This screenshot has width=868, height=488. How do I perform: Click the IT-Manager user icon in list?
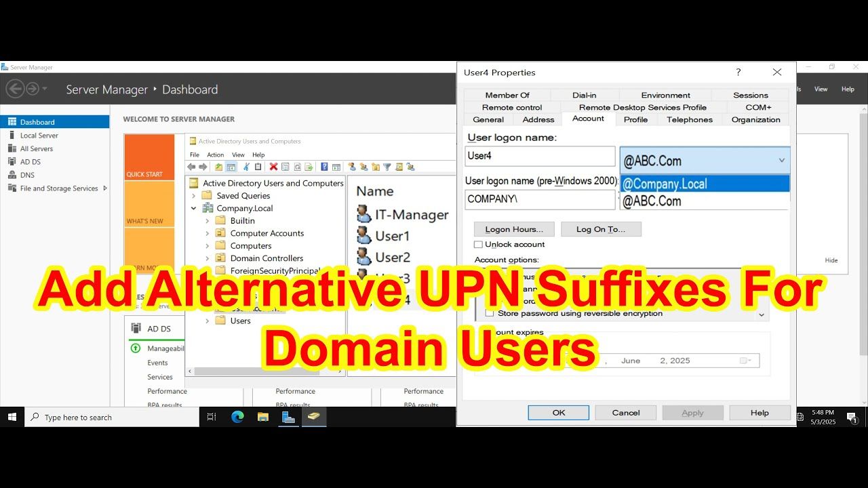pos(364,214)
